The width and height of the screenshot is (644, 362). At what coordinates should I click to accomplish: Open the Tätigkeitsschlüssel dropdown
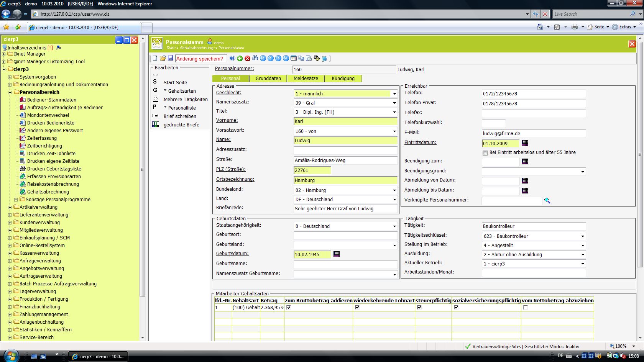point(582,236)
